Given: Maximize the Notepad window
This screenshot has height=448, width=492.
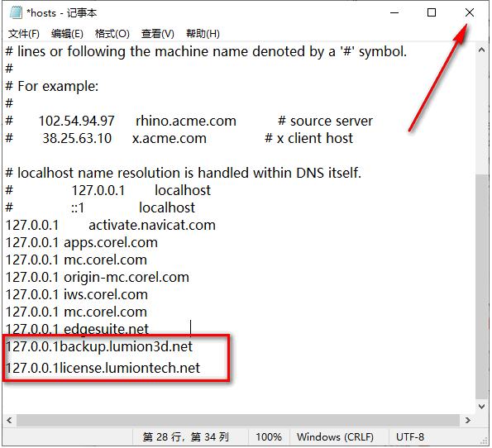Looking at the screenshot, I should 432,13.
